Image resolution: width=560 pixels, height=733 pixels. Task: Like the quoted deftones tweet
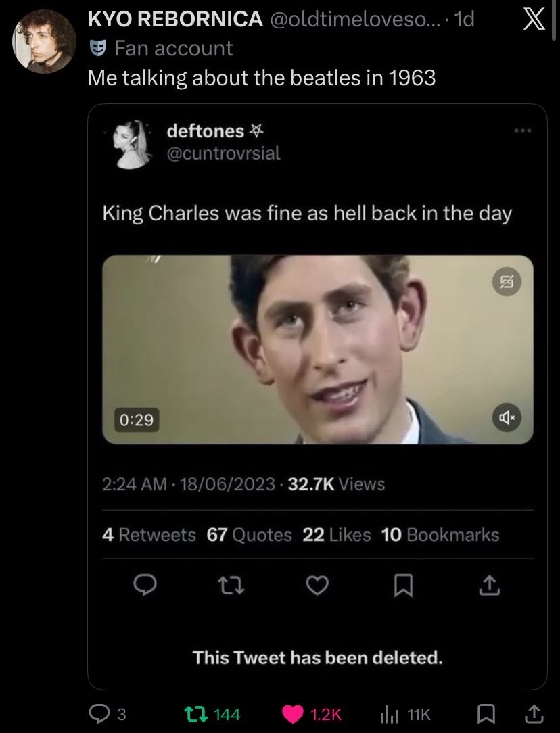[317, 586]
